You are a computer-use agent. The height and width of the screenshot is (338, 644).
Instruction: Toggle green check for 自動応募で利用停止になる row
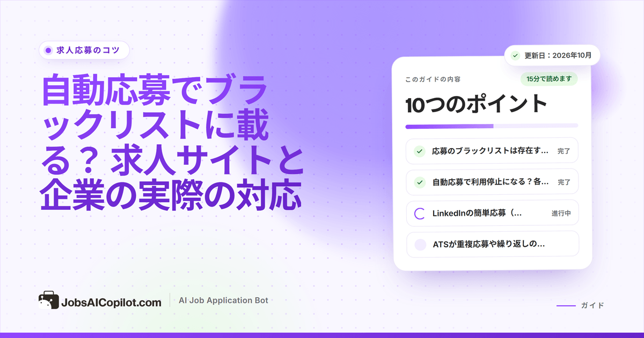tap(420, 182)
